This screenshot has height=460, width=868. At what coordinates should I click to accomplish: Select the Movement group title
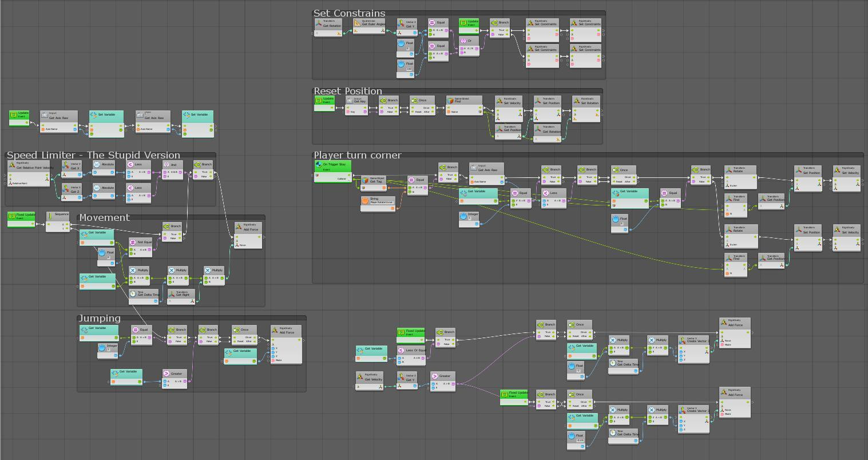pos(104,217)
